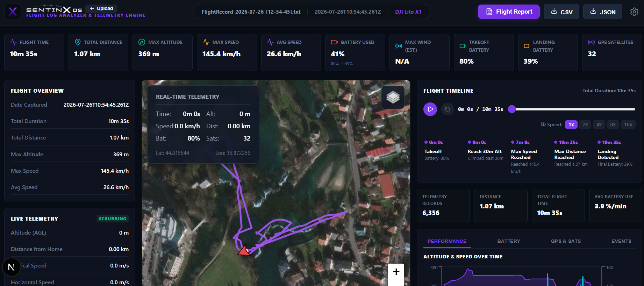Screen dimensions: 644x286
Task: Set playback speed to 16x
Action: tap(628, 124)
